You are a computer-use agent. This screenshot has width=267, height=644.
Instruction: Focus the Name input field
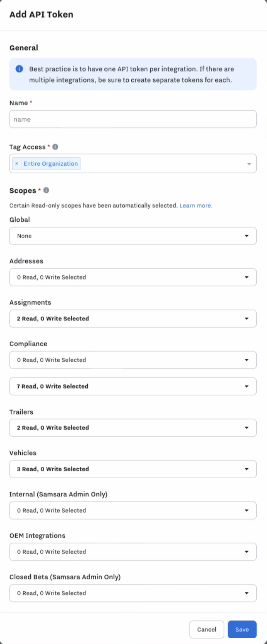(x=133, y=119)
